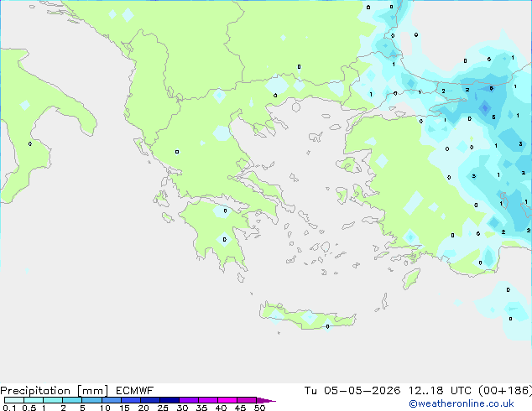Viewport: 532px width, 411px height.
Task: Click the darkest blue precipitation cell near Istanbul
Action: 485,108
